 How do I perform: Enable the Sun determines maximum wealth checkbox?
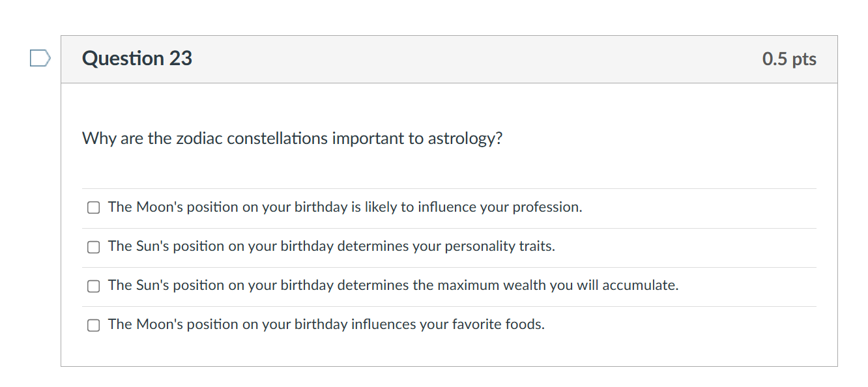(x=94, y=286)
